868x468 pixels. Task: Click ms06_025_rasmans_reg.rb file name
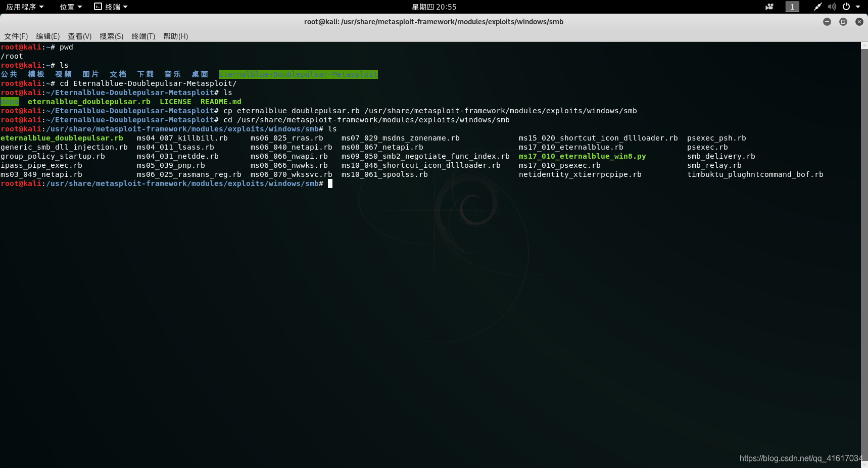click(189, 174)
